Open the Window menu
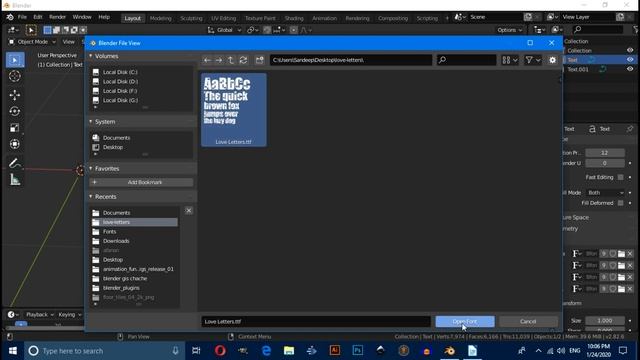Image resolution: width=640 pixels, height=360 pixels. click(82, 17)
